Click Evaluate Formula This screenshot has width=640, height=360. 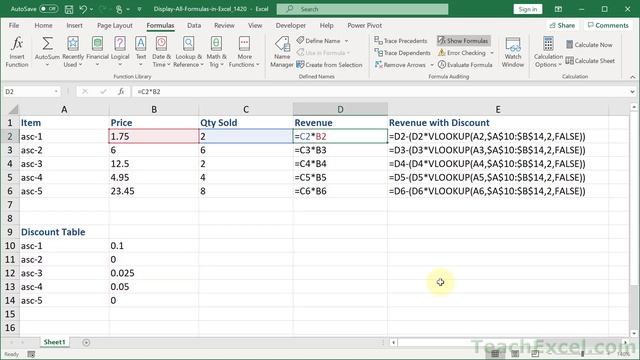(465, 64)
